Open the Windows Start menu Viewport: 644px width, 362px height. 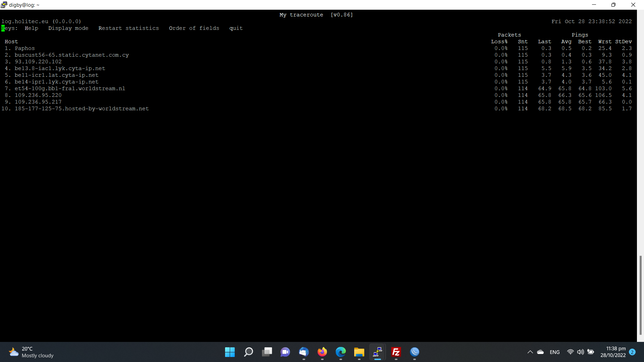click(x=230, y=352)
